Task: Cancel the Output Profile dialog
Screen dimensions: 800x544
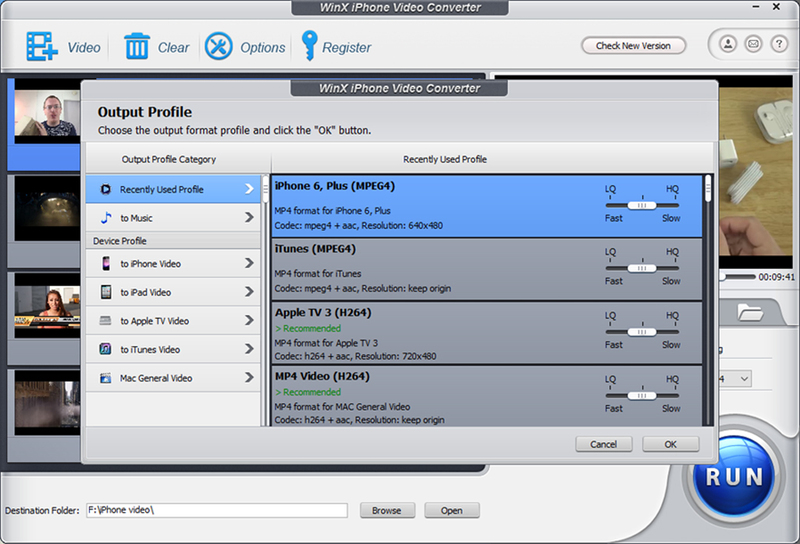Action: (604, 444)
